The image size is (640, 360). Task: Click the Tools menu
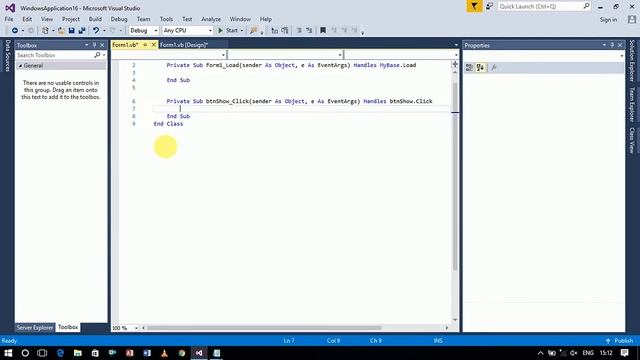[166, 19]
